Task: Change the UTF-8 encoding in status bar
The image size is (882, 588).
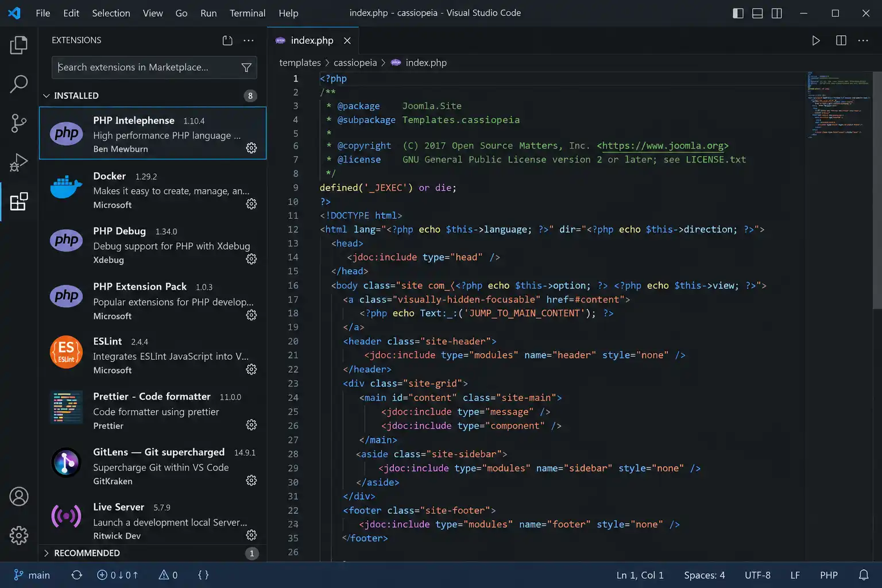Action: pyautogui.click(x=757, y=575)
